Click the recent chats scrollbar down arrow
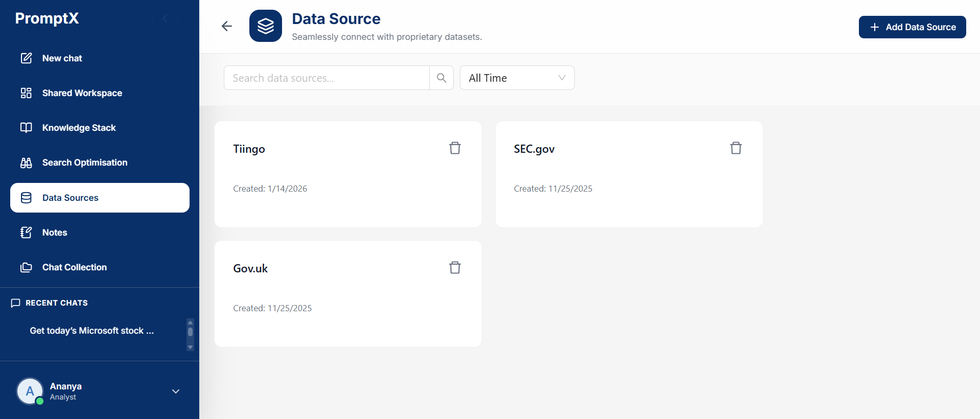 click(190, 347)
